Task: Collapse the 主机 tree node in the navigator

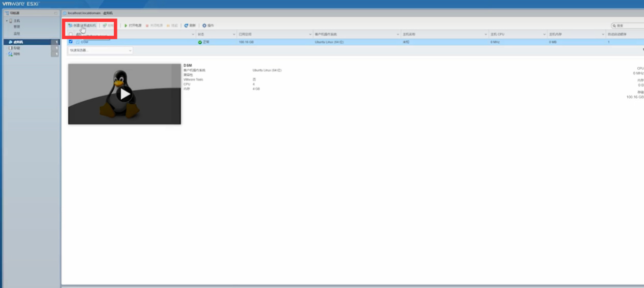Action: [x=7, y=21]
